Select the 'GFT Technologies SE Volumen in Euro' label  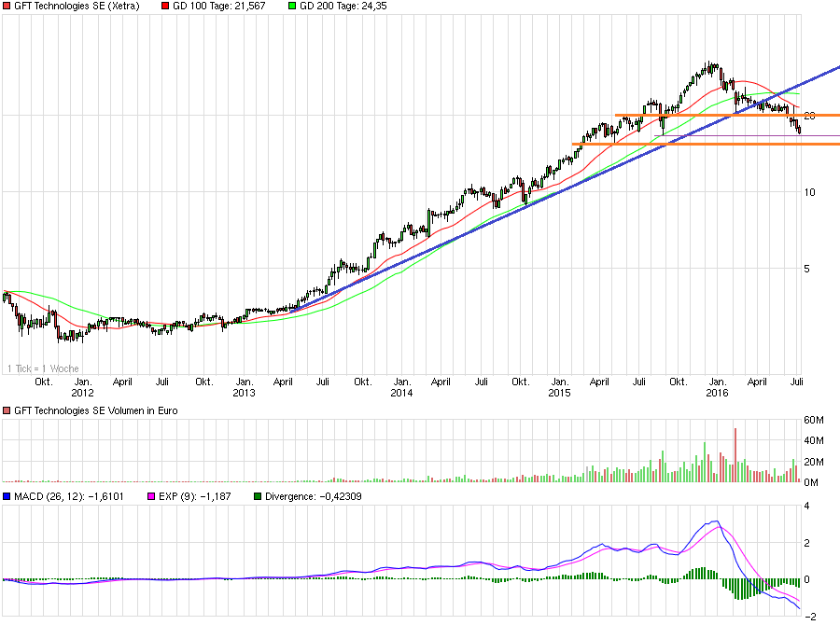(96, 410)
